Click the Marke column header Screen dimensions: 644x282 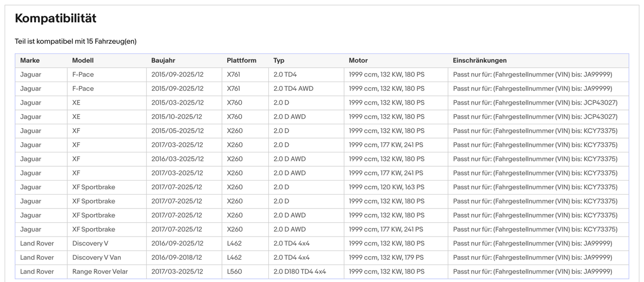pos(30,61)
